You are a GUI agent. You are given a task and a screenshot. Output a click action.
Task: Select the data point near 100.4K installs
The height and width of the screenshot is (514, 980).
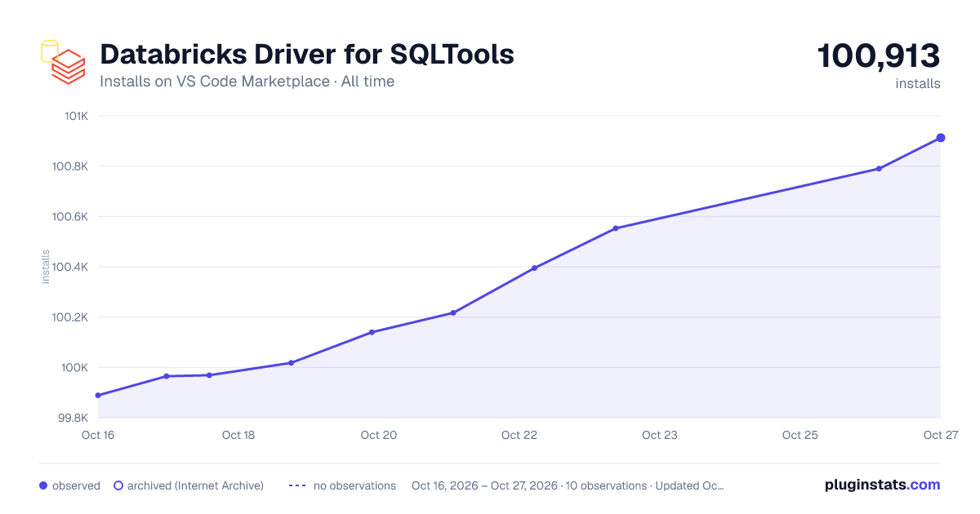[534, 268]
